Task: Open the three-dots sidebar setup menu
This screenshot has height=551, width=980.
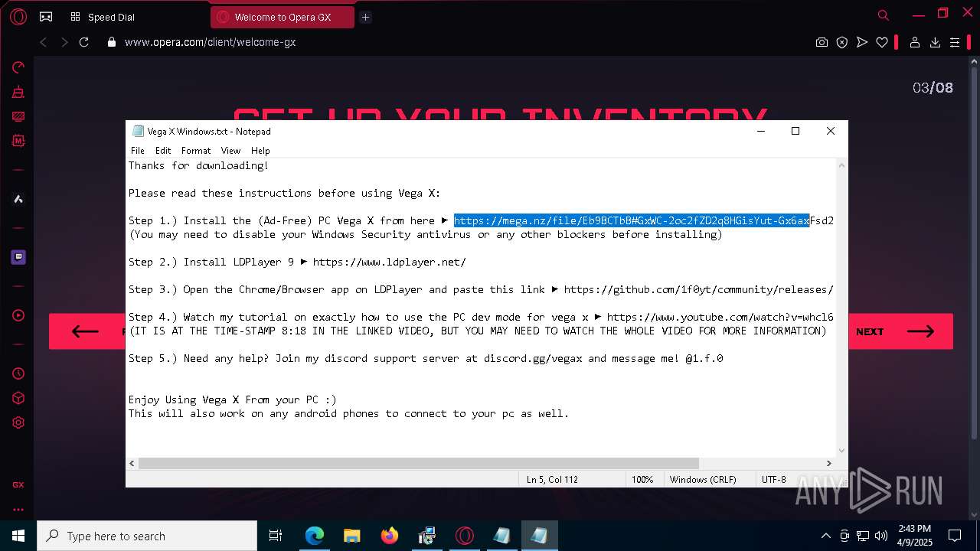Action: click(18, 509)
